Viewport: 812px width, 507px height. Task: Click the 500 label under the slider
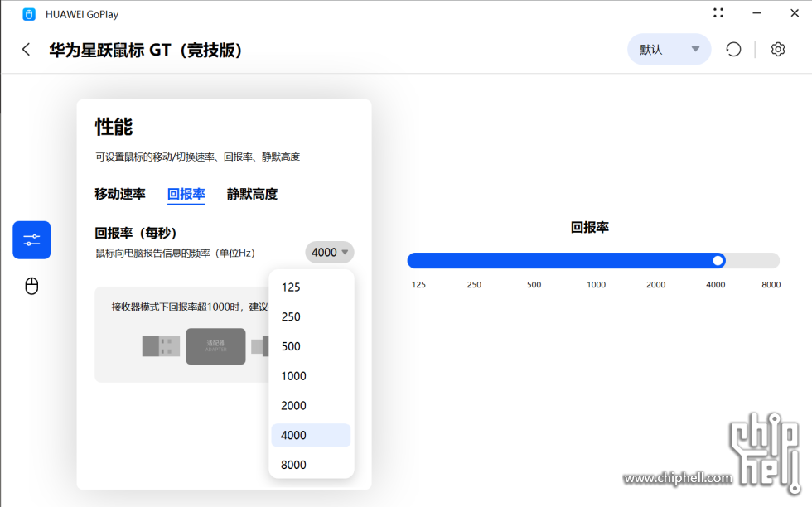pyautogui.click(x=534, y=285)
